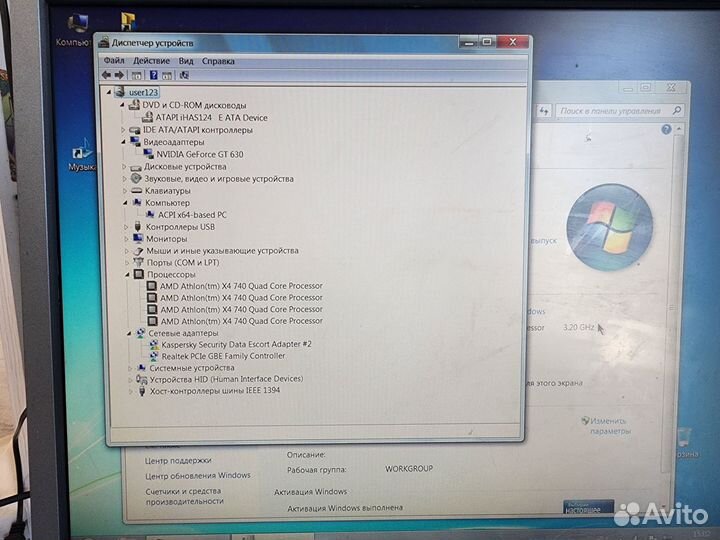Click Центр поддержки link in System window
The width and height of the screenshot is (720, 540).
pyautogui.click(x=178, y=460)
